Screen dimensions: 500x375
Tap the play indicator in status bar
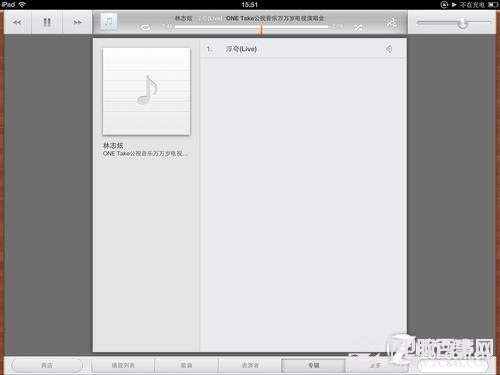point(454,5)
